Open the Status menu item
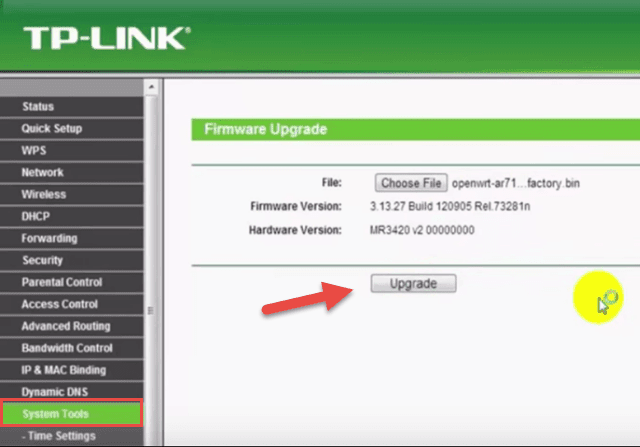This screenshot has height=447, width=640. click(x=71, y=107)
